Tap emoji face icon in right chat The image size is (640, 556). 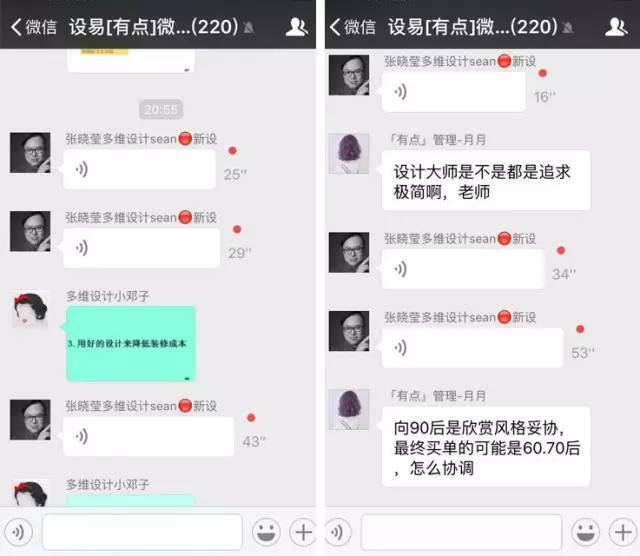[586, 532]
